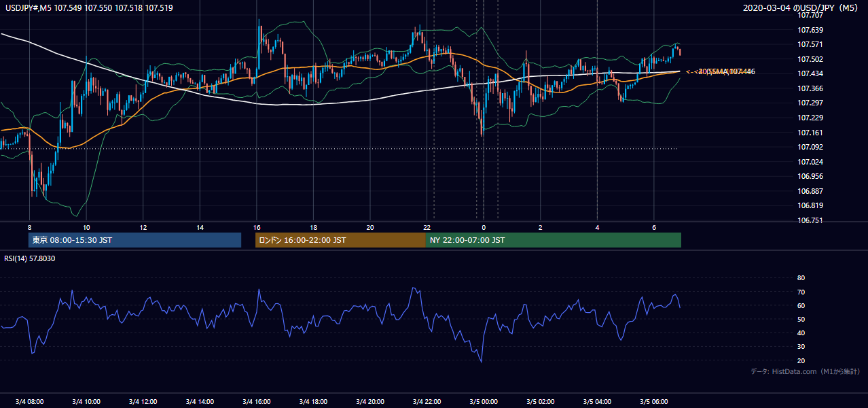This screenshot has width=868, height=408.
Task: Click RSI scale label 80
Action: [801, 278]
